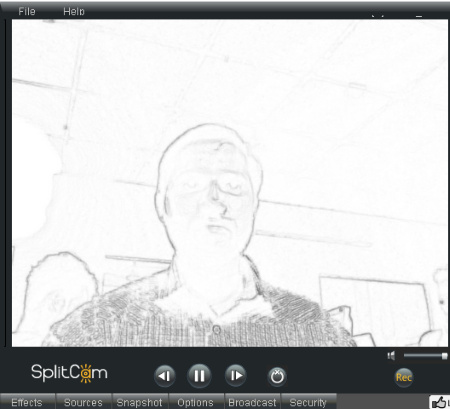This screenshot has height=409, width=450.
Task: Click the reset circular arrow button
Action: point(277,377)
